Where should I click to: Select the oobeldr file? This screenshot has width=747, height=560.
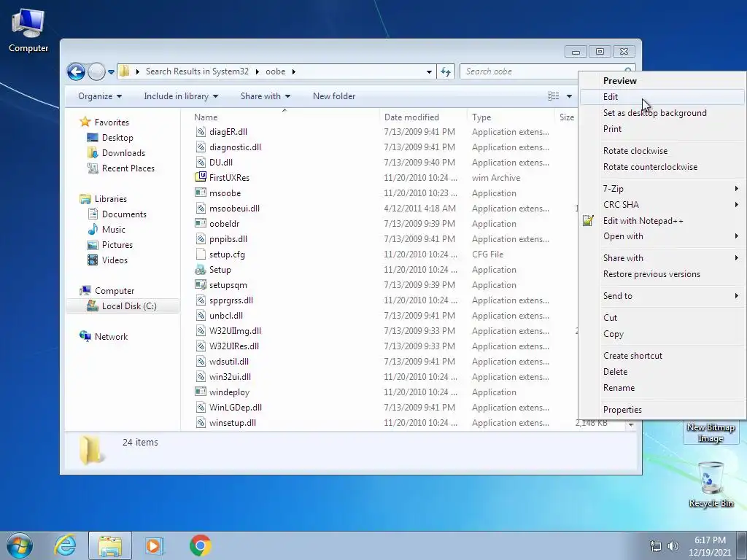pyautogui.click(x=224, y=224)
